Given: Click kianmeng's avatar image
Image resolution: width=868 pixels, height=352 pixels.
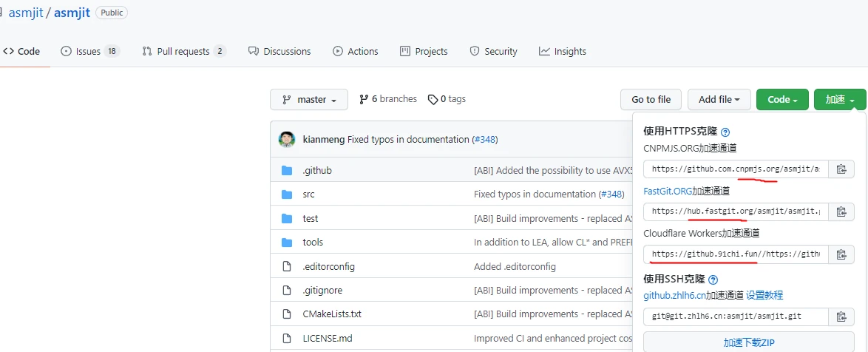Looking at the screenshot, I should click(x=287, y=140).
